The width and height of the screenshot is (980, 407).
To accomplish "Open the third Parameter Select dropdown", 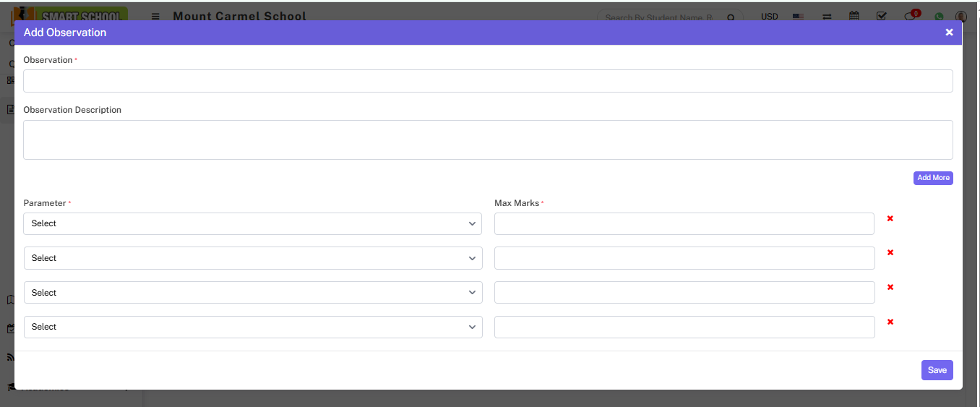I will pos(252,293).
